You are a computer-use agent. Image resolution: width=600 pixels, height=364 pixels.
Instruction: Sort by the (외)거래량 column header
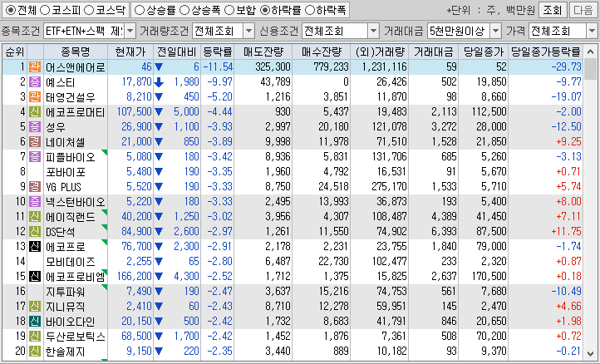[x=380, y=52]
